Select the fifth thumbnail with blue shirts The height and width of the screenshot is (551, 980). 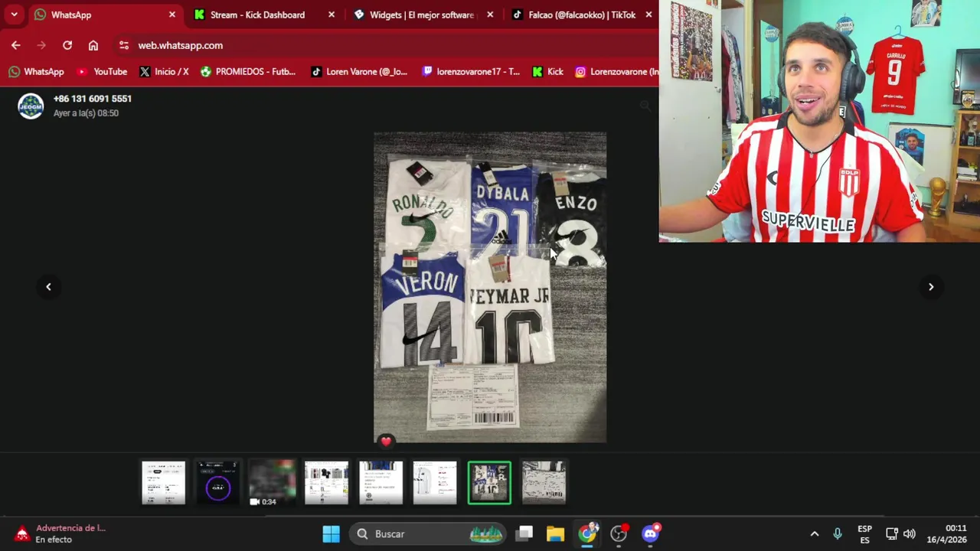pos(381,483)
